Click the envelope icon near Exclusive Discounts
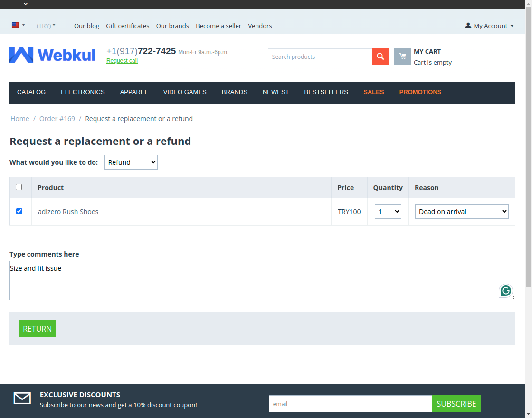The image size is (532, 418). point(22,399)
